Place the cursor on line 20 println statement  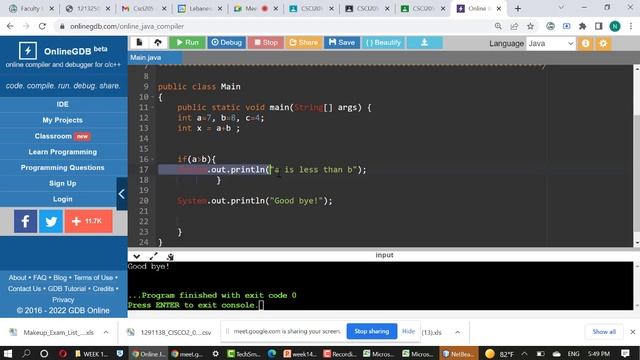point(255,201)
